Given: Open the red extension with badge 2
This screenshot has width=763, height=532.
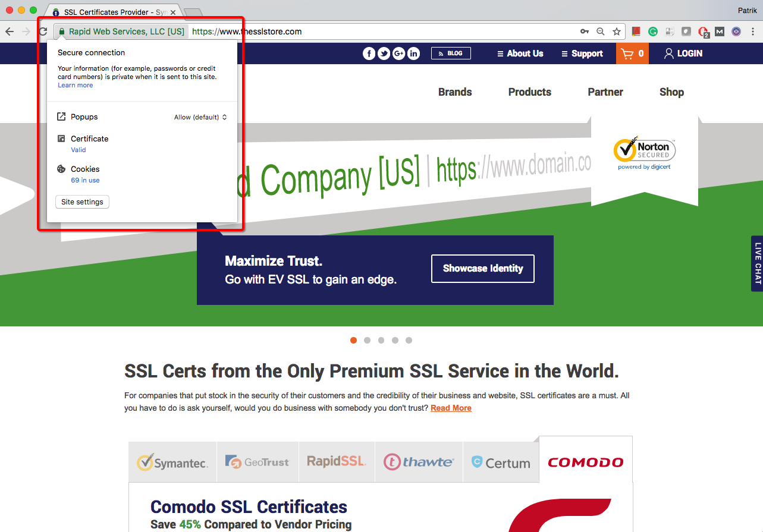Looking at the screenshot, I should coord(703,32).
